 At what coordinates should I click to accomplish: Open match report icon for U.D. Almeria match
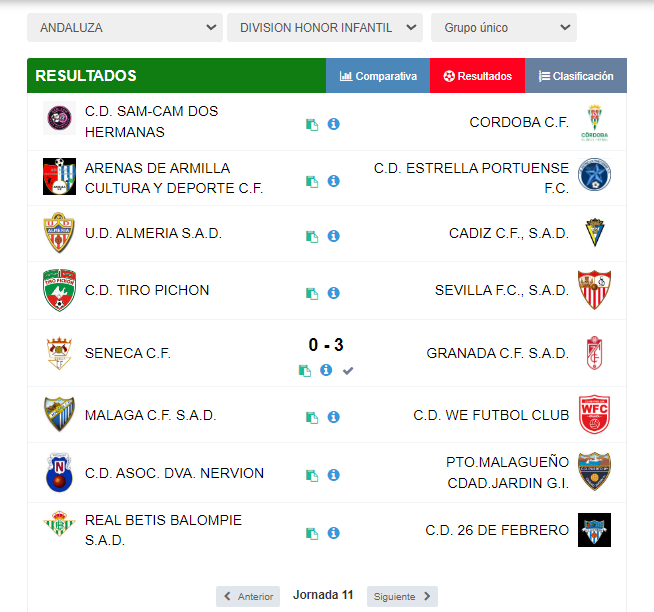pos(312,236)
